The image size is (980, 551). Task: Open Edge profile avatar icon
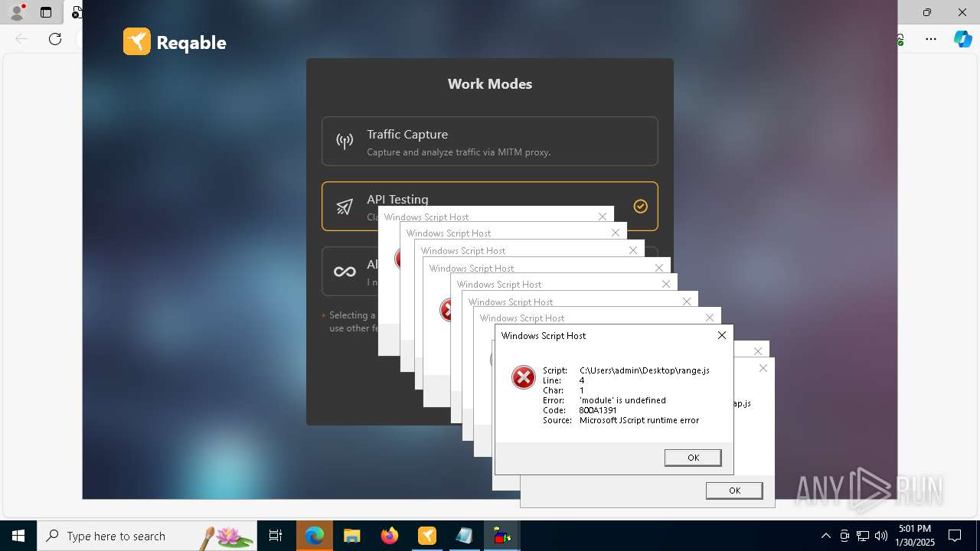pyautogui.click(x=16, y=12)
